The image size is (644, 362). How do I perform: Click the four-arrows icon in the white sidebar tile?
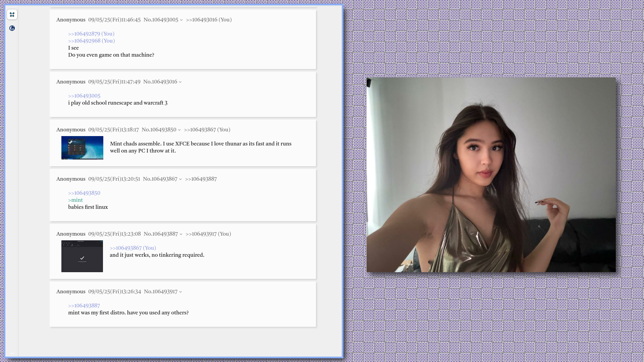pyautogui.click(x=12, y=14)
